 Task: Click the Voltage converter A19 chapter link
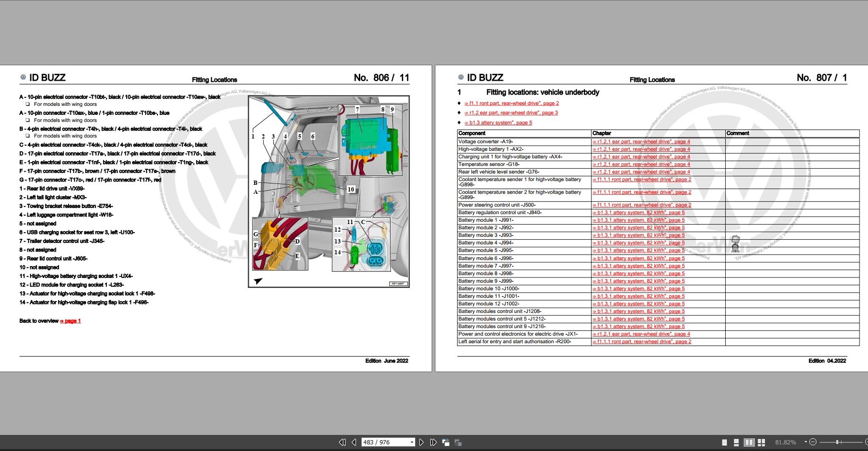click(x=641, y=141)
